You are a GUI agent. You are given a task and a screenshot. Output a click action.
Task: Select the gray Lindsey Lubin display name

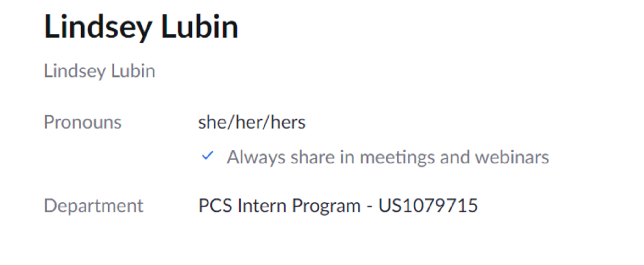(99, 71)
